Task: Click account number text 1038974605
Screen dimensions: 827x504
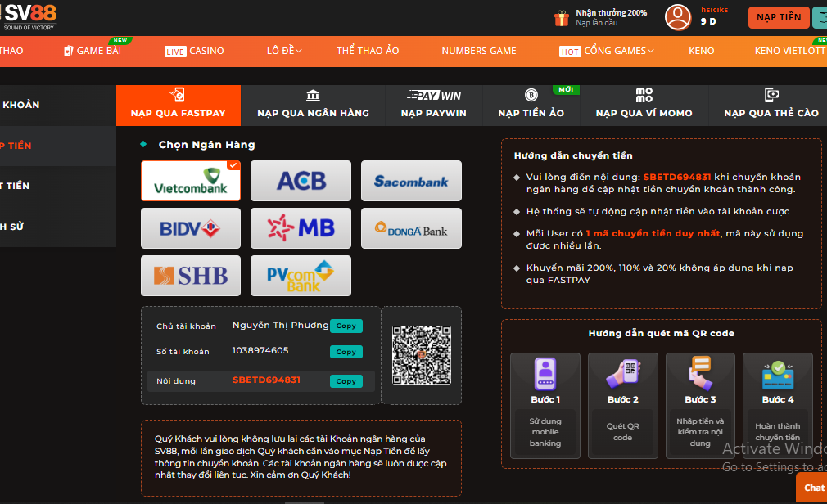Action: (260, 350)
